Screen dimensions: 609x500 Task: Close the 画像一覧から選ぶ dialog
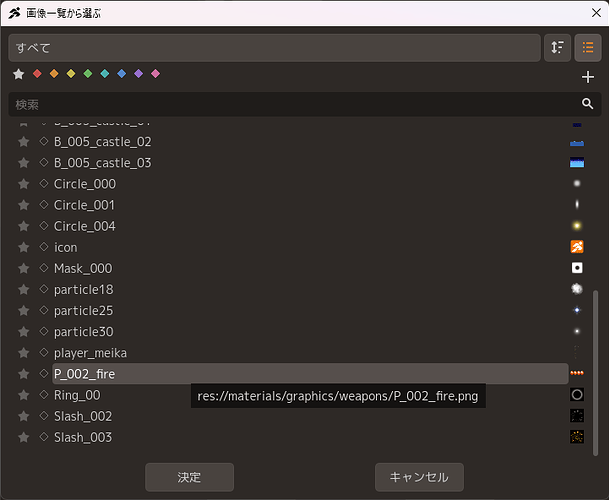(596, 13)
